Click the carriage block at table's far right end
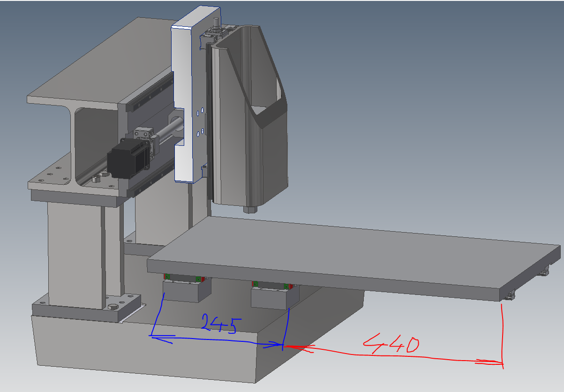Viewport: 564px width, 392px height. tap(543, 272)
